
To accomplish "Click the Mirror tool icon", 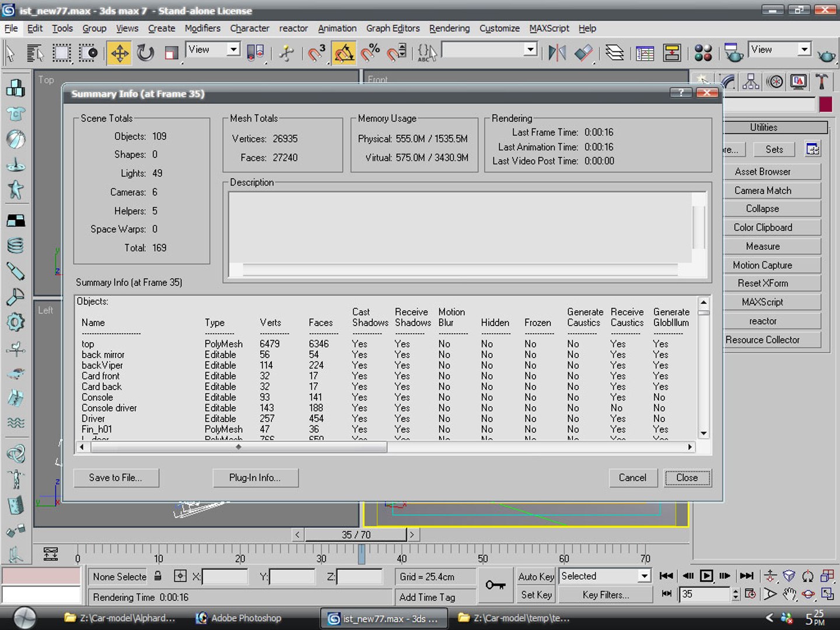I will 557,54.
